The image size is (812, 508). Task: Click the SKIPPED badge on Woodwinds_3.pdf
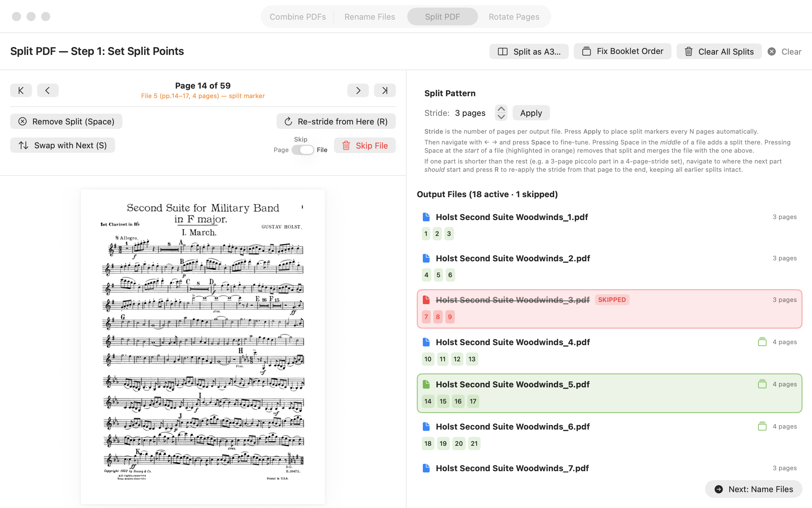coord(612,300)
